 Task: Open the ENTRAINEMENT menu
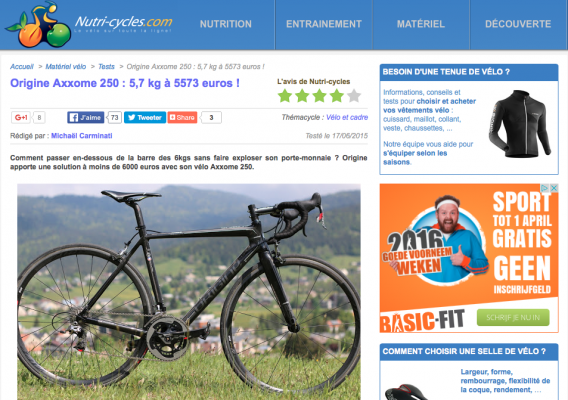point(324,24)
